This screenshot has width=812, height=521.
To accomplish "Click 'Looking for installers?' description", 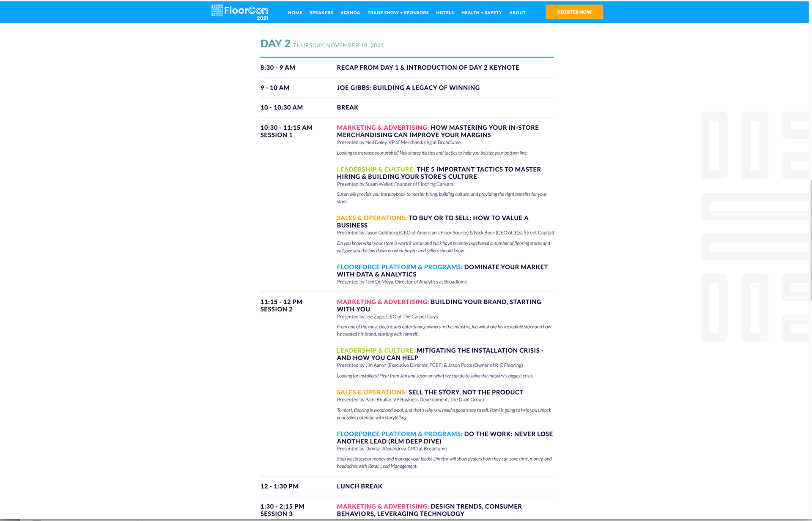I will coord(435,376).
